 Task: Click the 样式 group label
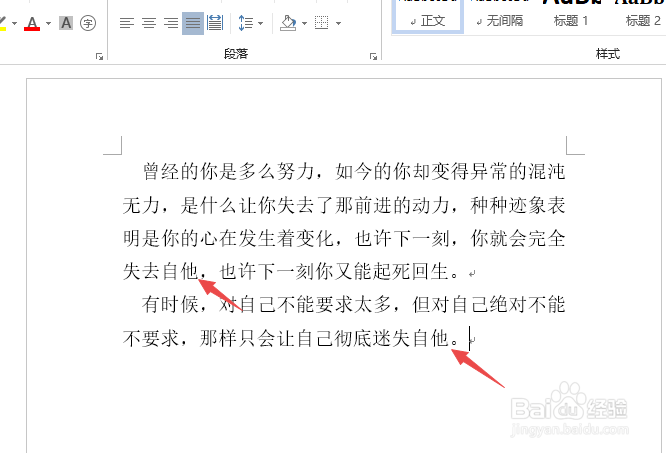608,54
